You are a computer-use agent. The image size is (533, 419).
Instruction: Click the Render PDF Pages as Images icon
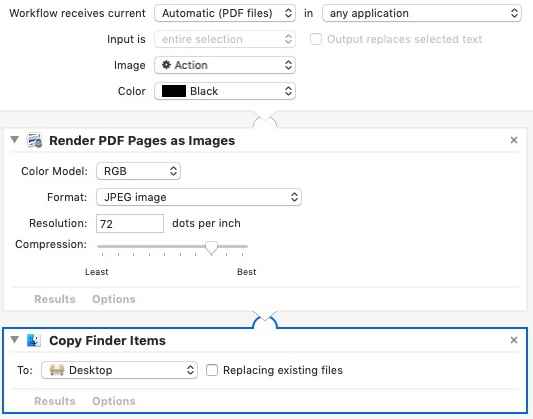[x=35, y=140]
